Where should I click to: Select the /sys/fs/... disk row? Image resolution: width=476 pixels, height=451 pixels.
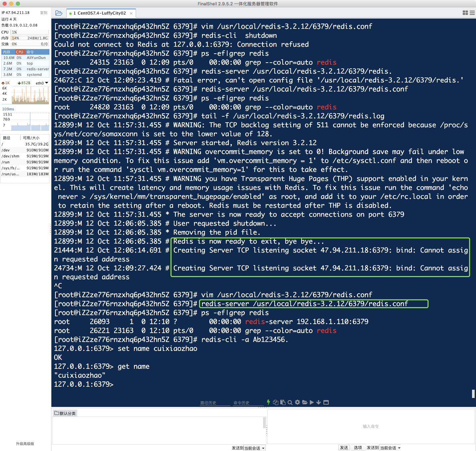(x=25, y=168)
